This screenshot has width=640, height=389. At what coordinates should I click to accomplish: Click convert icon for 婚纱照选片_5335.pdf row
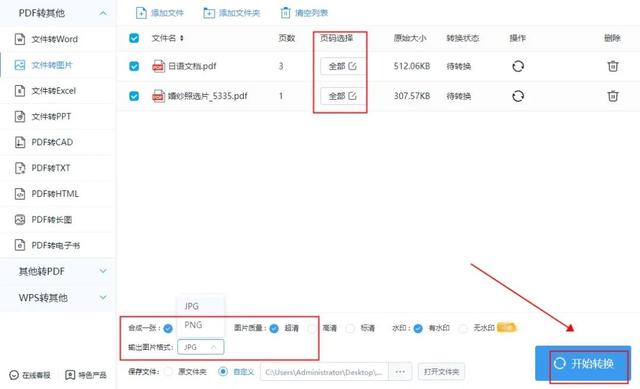518,96
